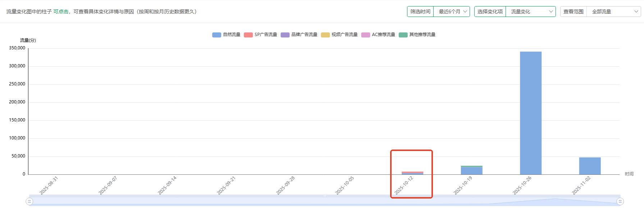
Task: Hide 其他推荐流量 series via legend
Action: (x=417, y=35)
